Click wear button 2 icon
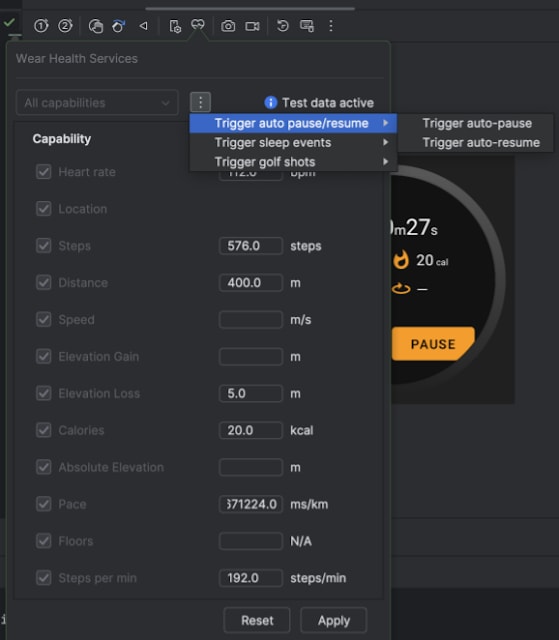The width and height of the screenshot is (559, 640). [65, 26]
